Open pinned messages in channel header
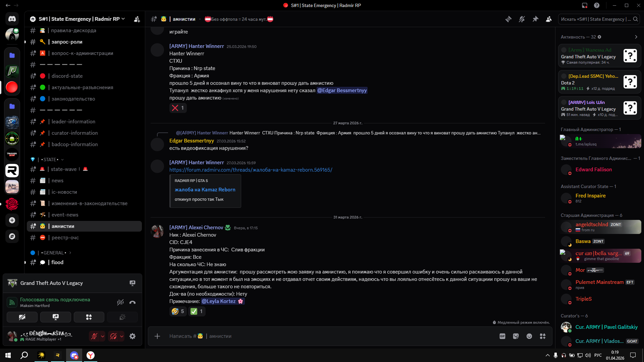Screen dimensions: 644x362 [x=535, y=19]
